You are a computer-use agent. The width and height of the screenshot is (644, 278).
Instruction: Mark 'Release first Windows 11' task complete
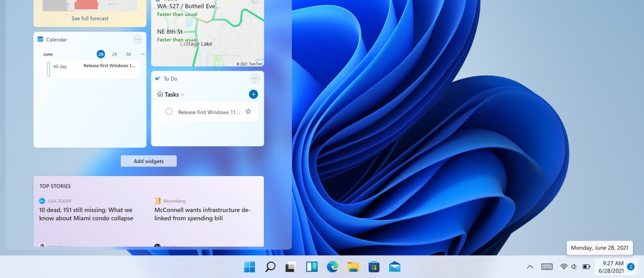coord(169,112)
